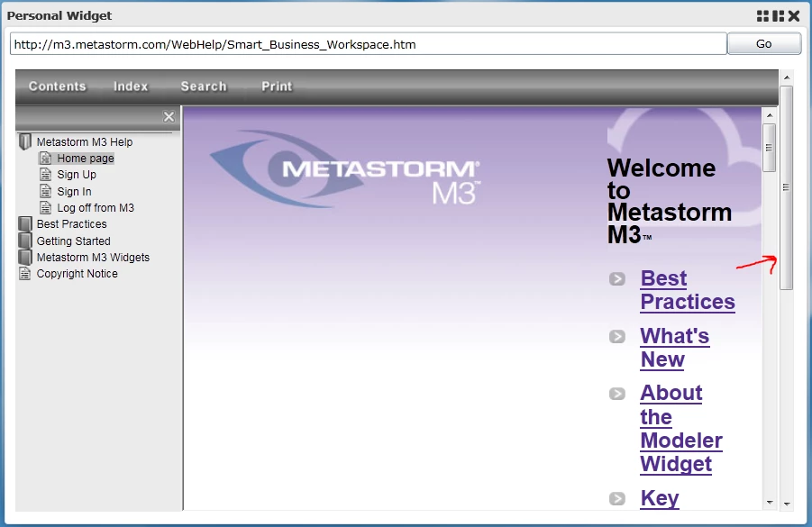The width and height of the screenshot is (812, 527).
Task: Follow the Best Practices hyperlink
Action: pyautogui.click(x=688, y=290)
